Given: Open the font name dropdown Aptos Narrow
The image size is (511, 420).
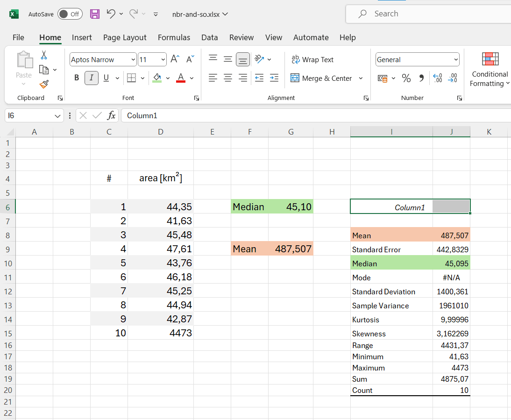Looking at the screenshot, I should tap(134, 60).
